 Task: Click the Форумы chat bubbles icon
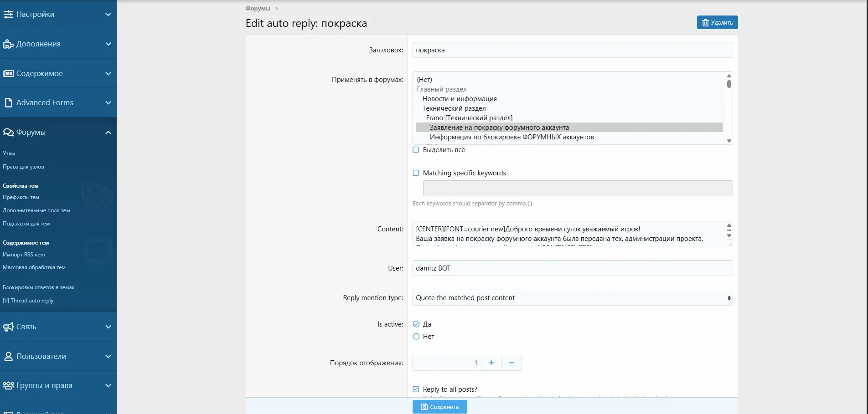point(8,132)
